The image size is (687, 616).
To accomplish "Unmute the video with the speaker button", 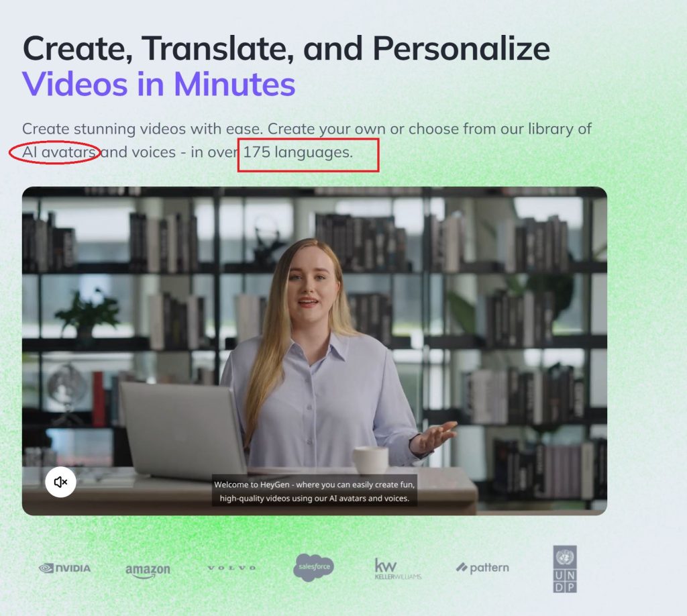I will [x=60, y=482].
